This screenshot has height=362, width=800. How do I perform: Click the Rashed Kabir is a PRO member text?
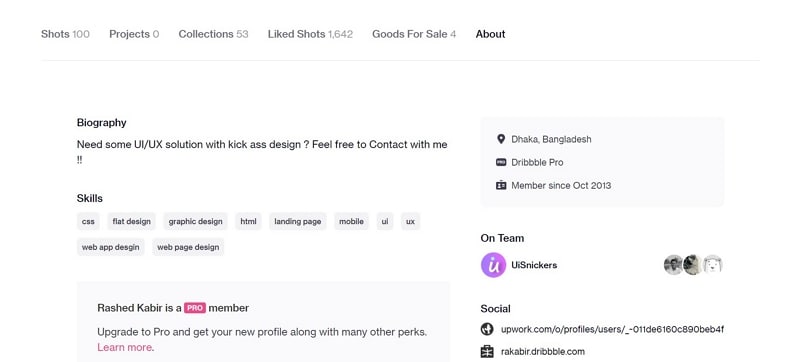(x=173, y=308)
